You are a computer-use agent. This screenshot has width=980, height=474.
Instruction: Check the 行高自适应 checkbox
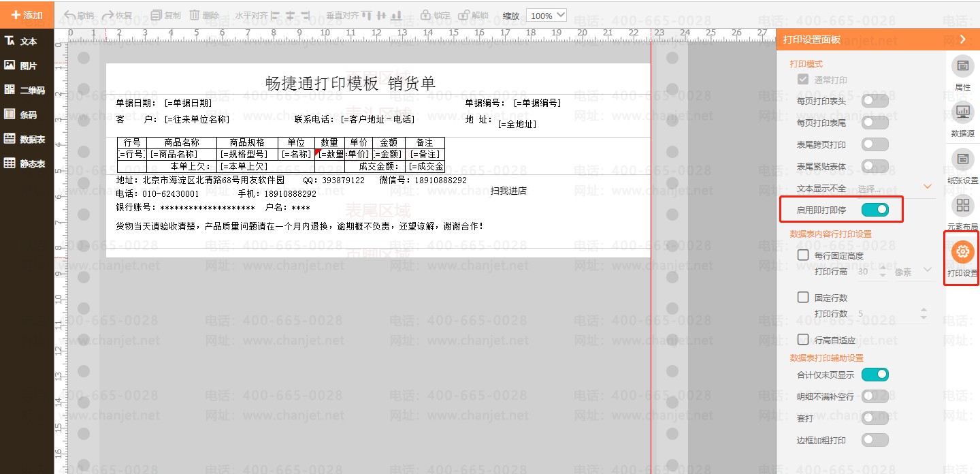click(x=803, y=340)
